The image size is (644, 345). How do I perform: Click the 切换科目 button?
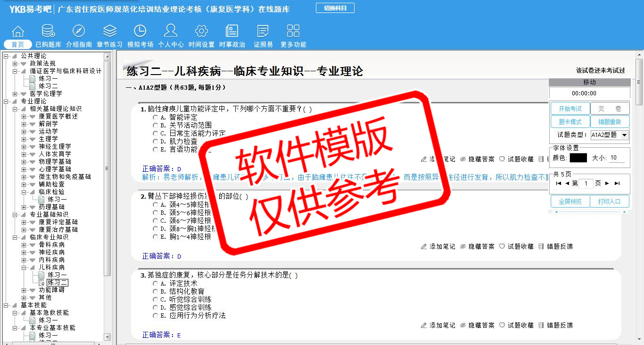[335, 8]
